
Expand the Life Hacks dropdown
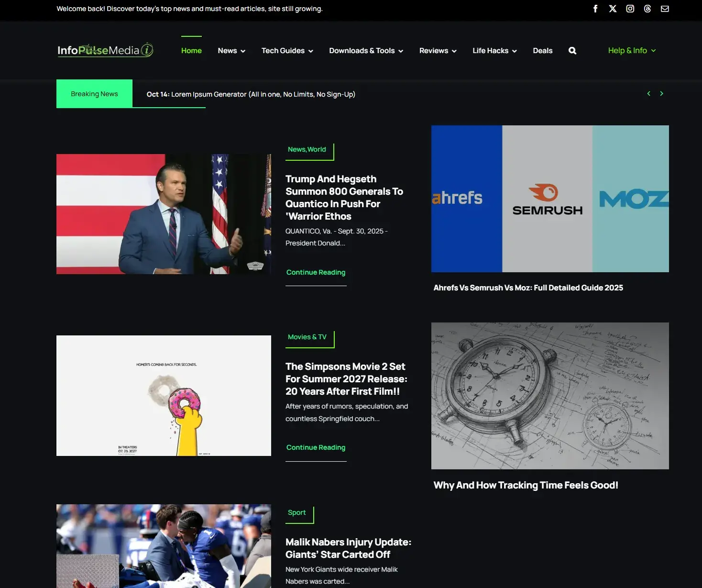point(494,50)
